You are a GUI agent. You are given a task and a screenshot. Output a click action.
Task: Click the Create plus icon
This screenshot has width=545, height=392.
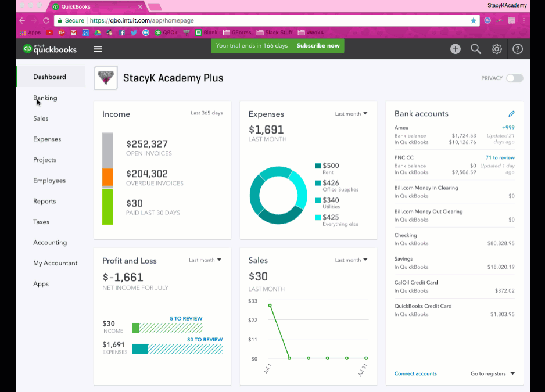tap(455, 49)
